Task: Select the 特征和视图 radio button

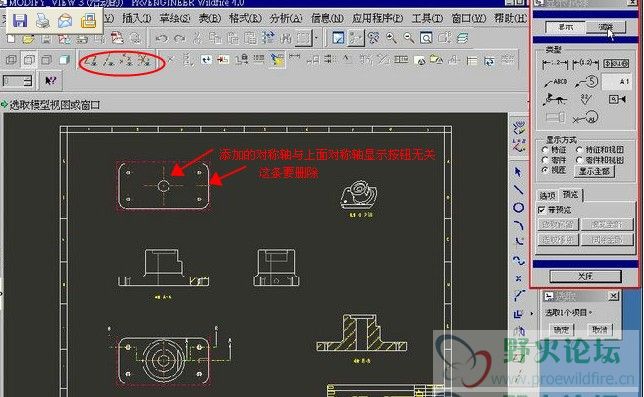Action: tap(580, 150)
